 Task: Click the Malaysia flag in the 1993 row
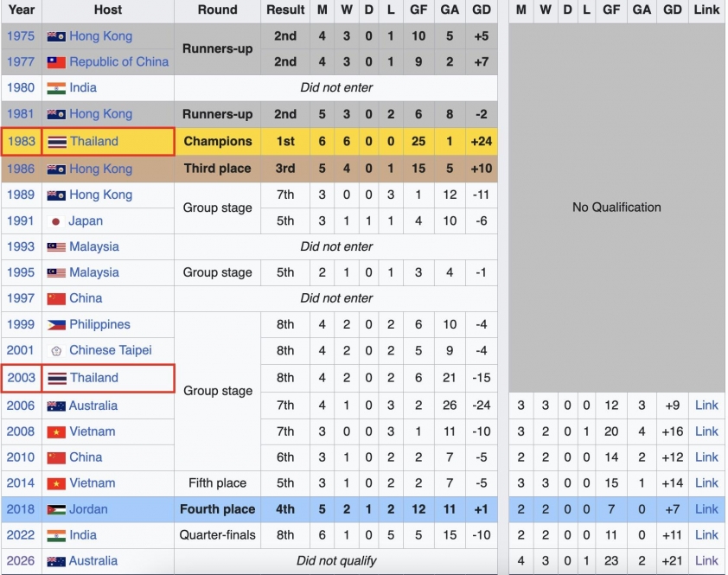coord(56,247)
